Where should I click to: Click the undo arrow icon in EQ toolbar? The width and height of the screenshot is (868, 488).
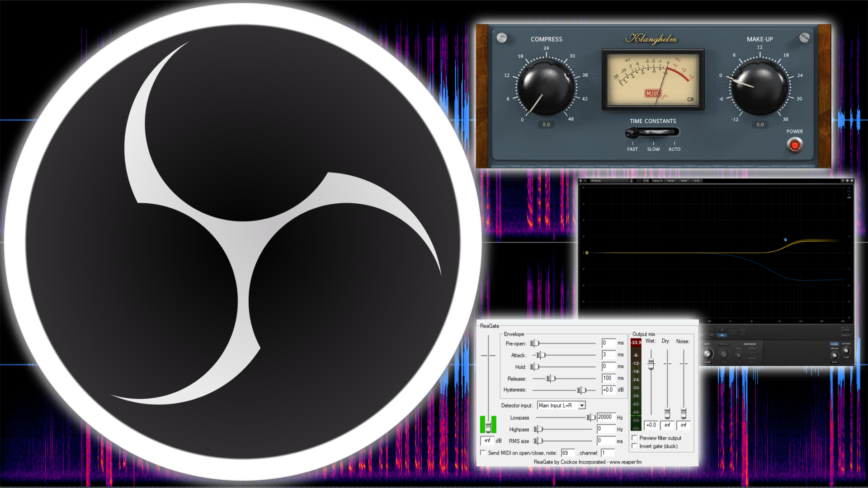tap(580, 181)
